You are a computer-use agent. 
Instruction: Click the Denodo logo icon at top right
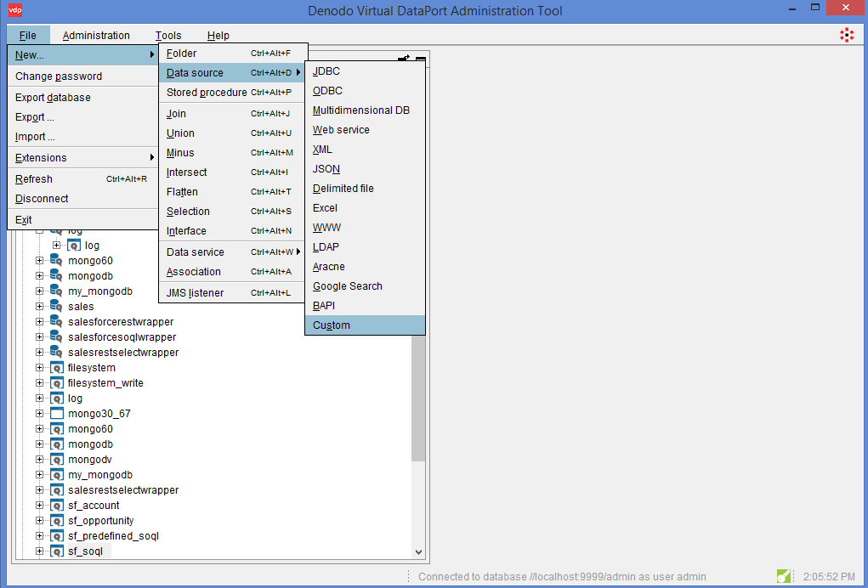click(847, 36)
